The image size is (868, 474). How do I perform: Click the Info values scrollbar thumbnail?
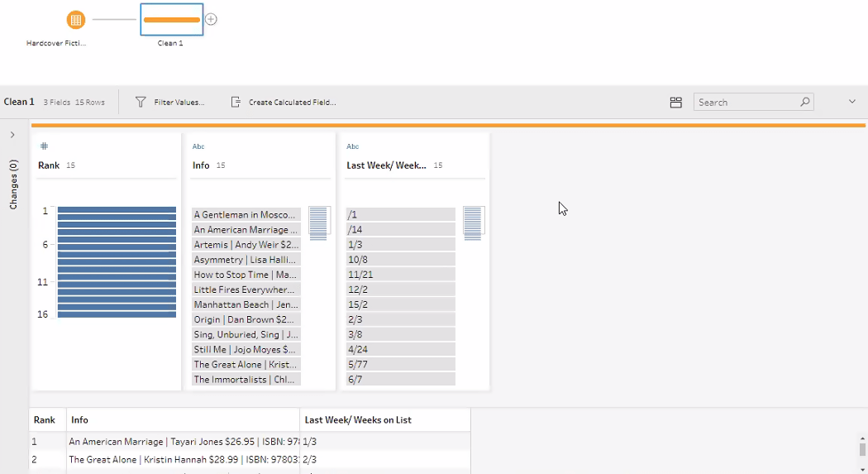point(318,223)
